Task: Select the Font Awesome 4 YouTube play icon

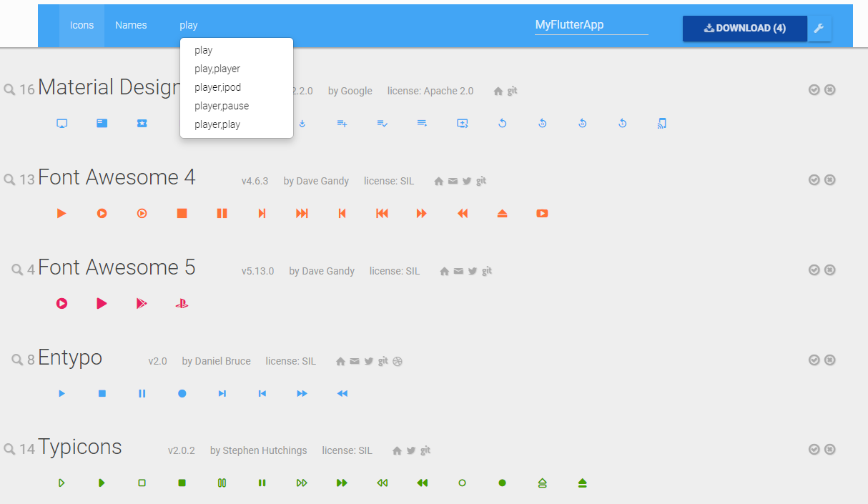Action: coord(543,213)
